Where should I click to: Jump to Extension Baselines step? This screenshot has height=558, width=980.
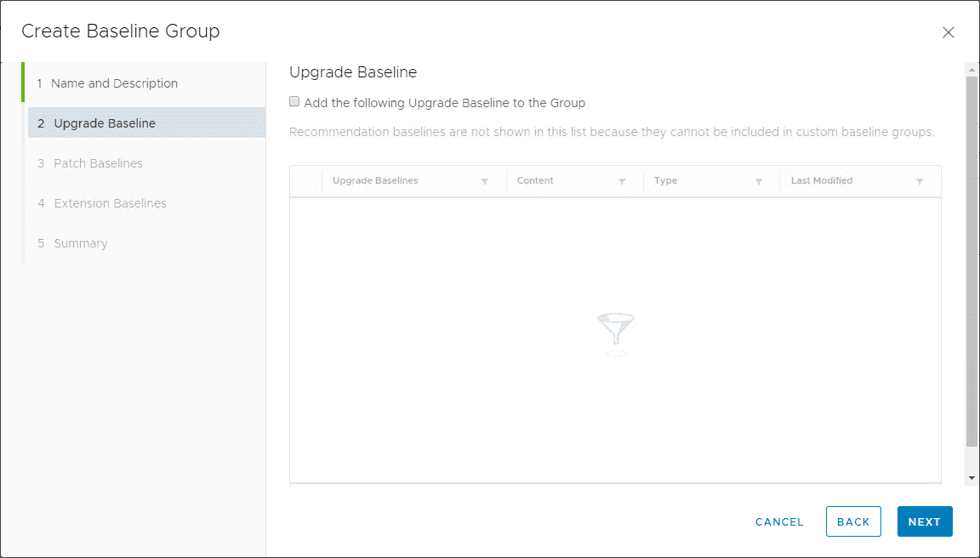[x=110, y=203]
